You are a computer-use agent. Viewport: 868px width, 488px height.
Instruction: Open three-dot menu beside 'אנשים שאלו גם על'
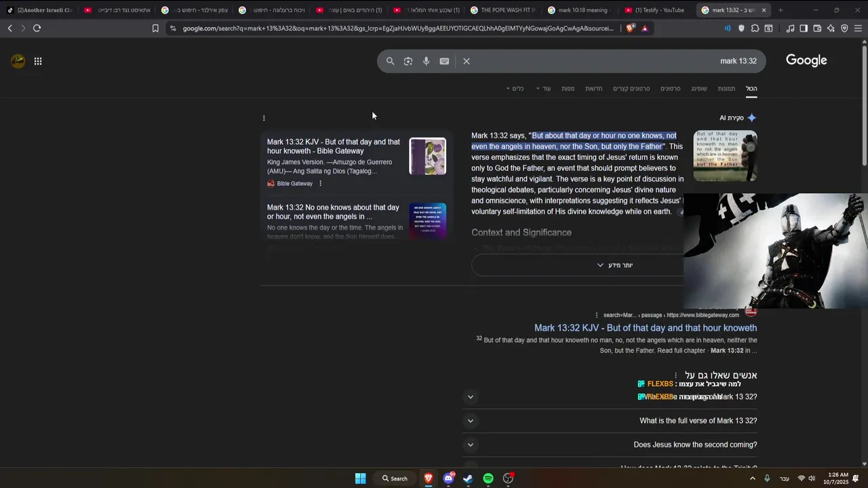pyautogui.click(x=675, y=375)
